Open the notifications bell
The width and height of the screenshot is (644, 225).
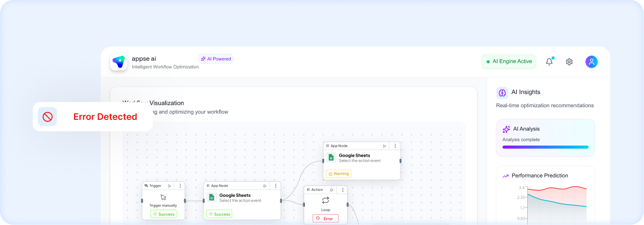coord(549,62)
